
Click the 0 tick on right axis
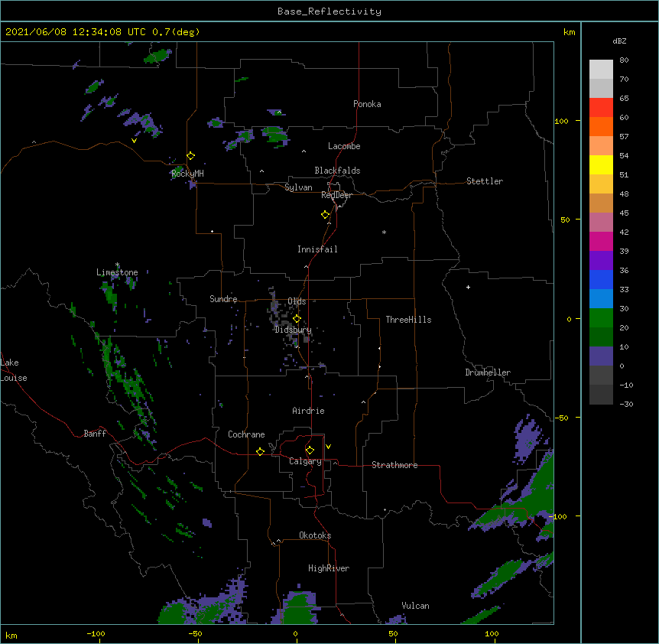point(569,320)
